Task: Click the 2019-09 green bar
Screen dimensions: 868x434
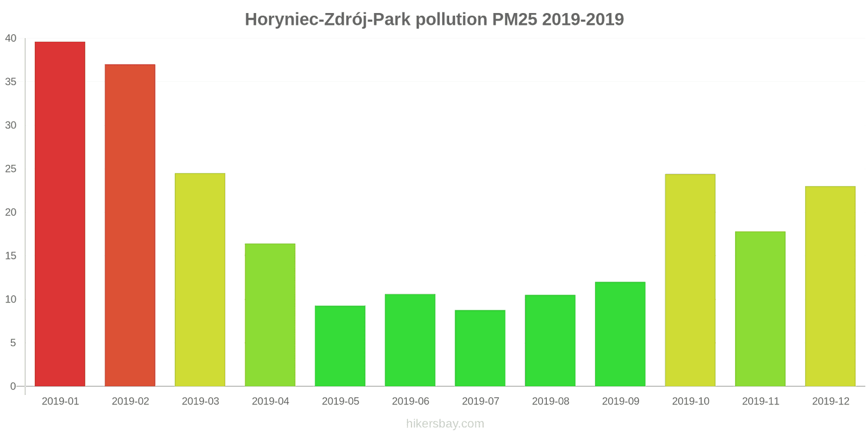Action: [620, 334]
